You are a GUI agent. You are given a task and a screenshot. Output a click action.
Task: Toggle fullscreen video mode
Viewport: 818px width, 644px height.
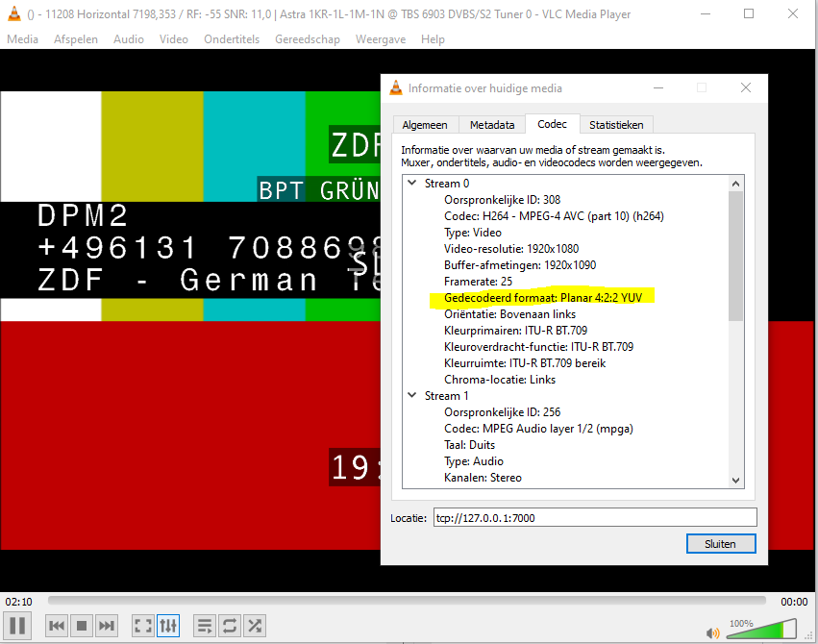point(143,626)
